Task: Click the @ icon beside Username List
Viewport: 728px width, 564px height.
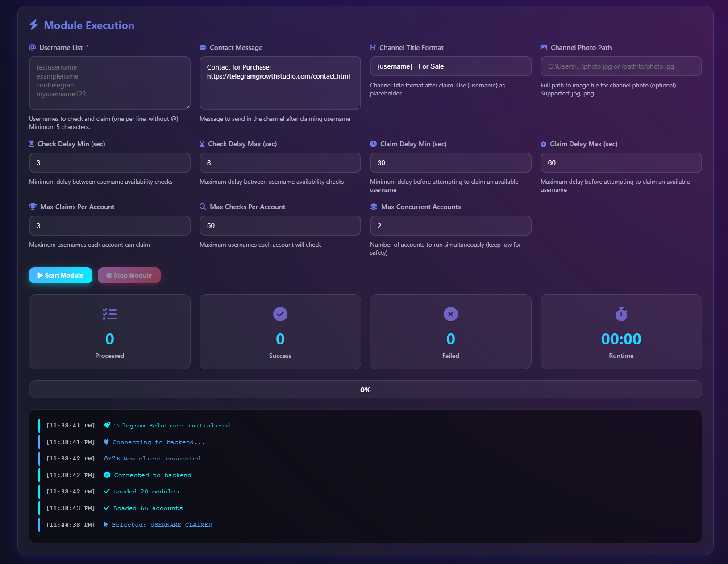Action: [32, 47]
